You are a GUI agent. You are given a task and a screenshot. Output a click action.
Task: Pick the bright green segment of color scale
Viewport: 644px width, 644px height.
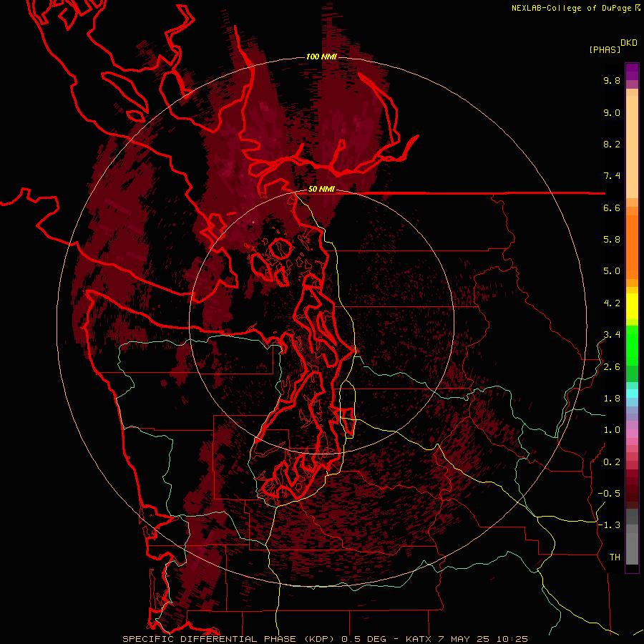(x=632, y=346)
